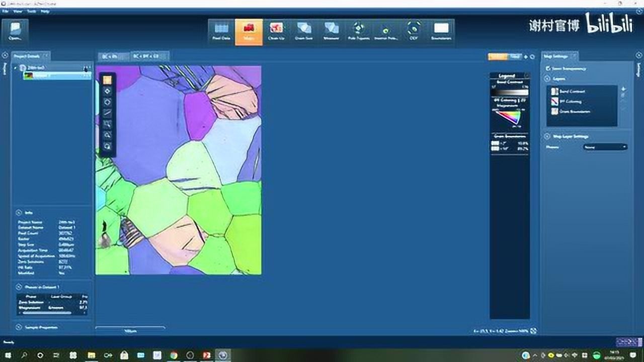
Task: Select the line tool in map toolbar
Action: tap(107, 113)
